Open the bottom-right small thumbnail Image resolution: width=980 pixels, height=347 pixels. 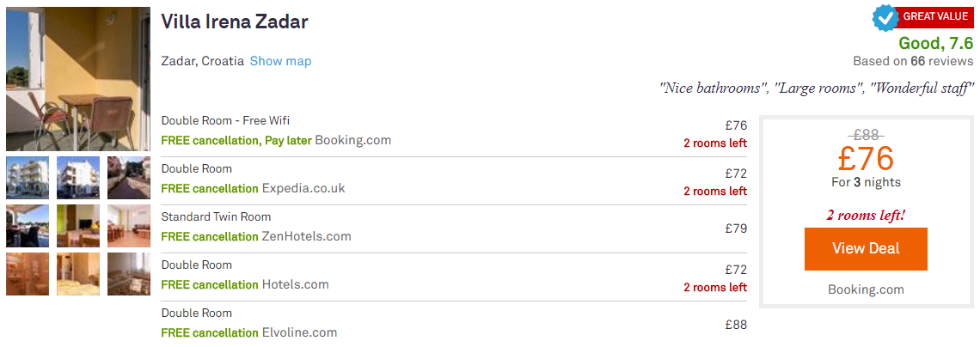coord(129,274)
